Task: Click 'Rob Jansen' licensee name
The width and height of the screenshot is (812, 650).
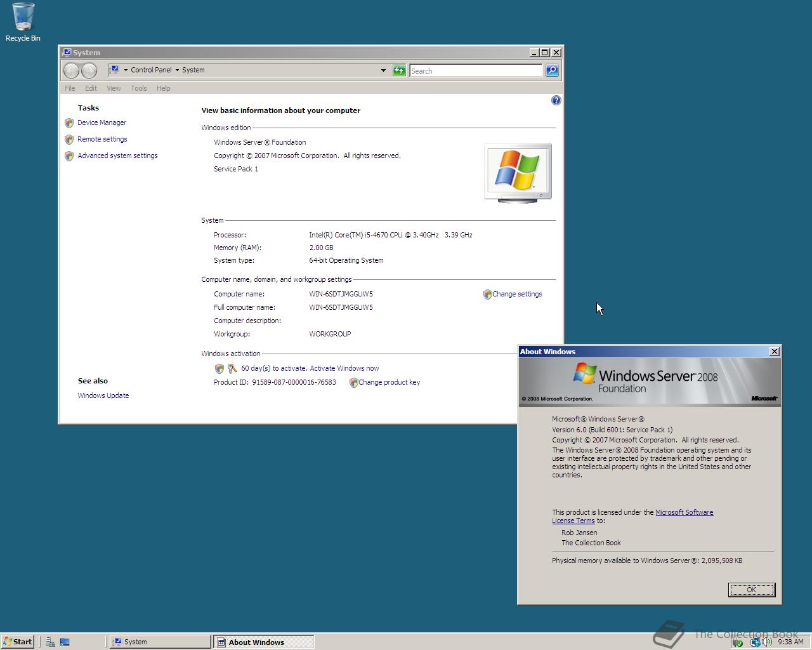Action: coord(579,533)
